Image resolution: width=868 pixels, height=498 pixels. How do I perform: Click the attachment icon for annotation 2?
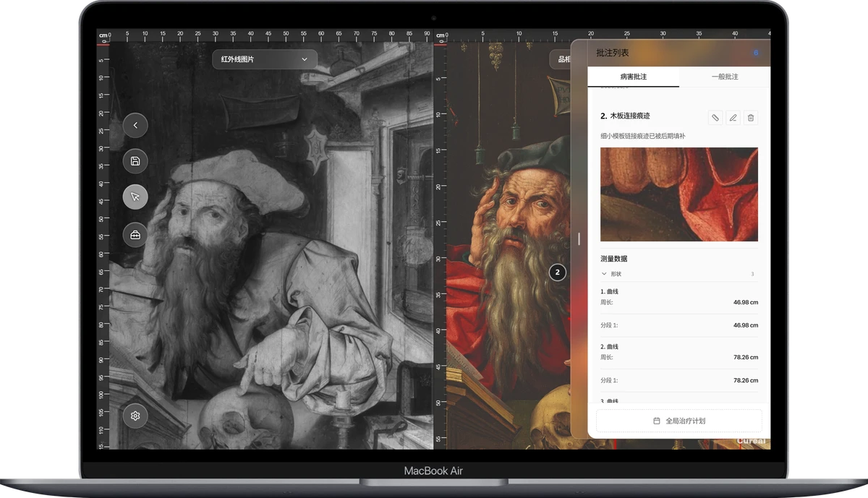715,117
